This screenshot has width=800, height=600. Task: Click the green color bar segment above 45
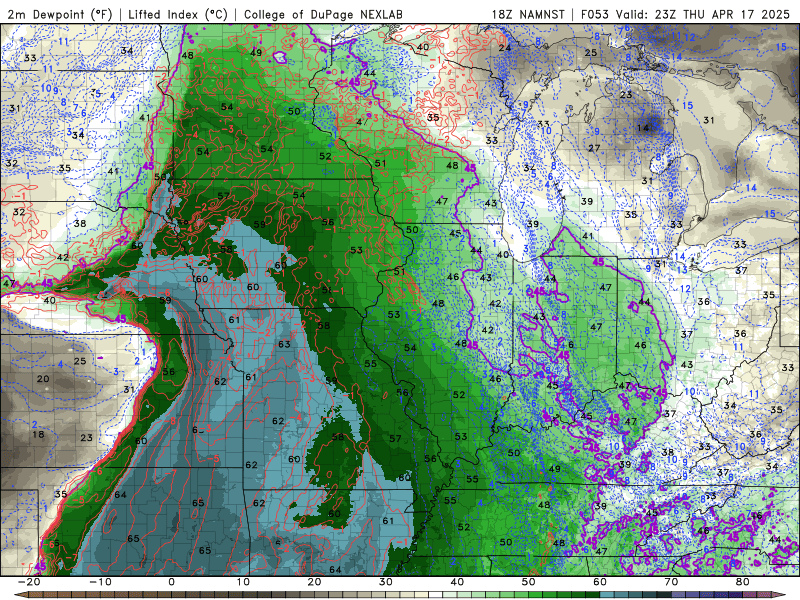point(493,595)
